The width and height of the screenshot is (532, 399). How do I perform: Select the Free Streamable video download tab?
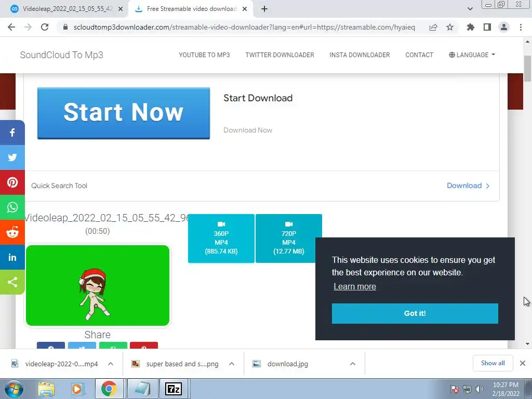point(191,9)
